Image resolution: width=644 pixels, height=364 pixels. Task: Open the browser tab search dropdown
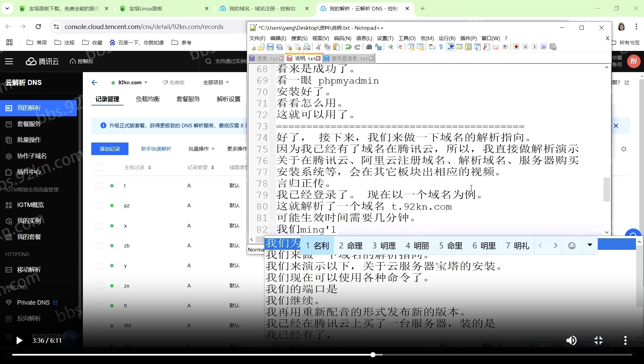point(7,8)
